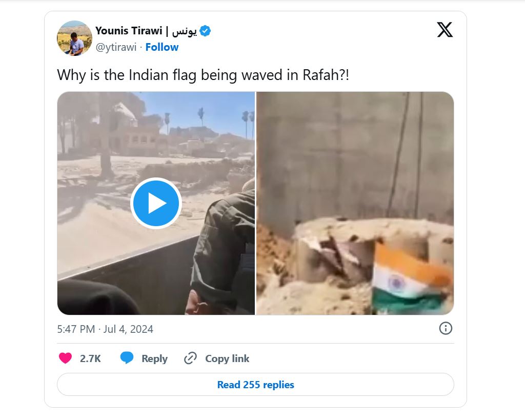Image resolution: width=525 pixels, height=420 pixels.
Task: Open the @ytirawi handle link
Action: pyautogui.click(x=116, y=47)
